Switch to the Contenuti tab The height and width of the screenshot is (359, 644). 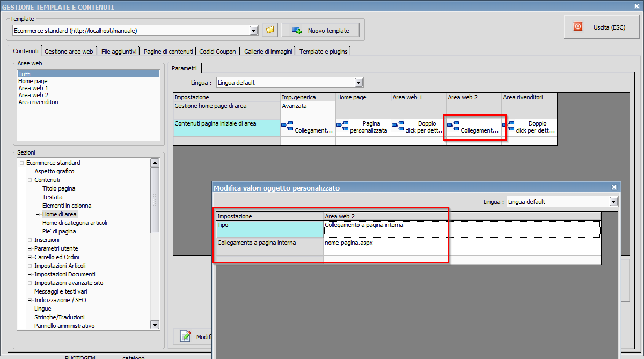[x=26, y=51]
